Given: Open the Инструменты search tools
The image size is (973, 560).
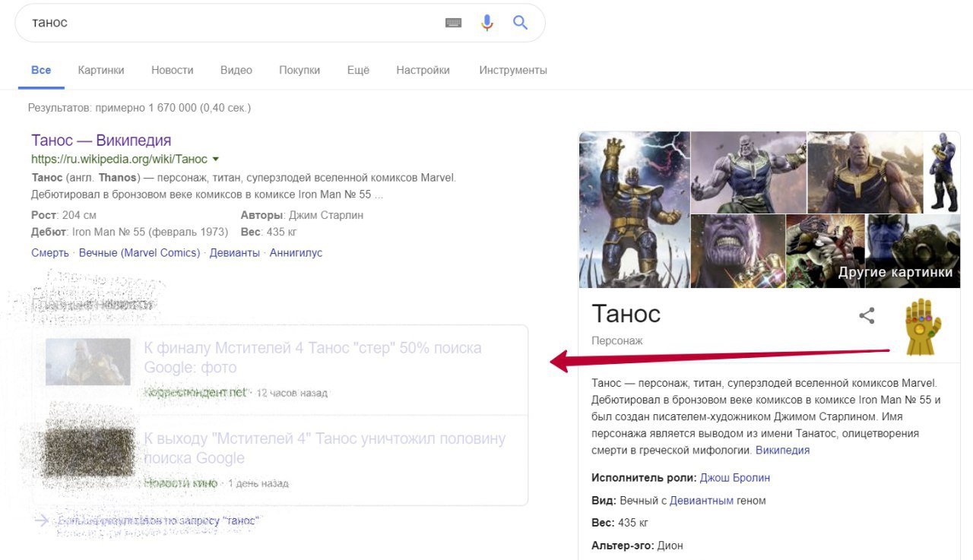Looking at the screenshot, I should (513, 70).
